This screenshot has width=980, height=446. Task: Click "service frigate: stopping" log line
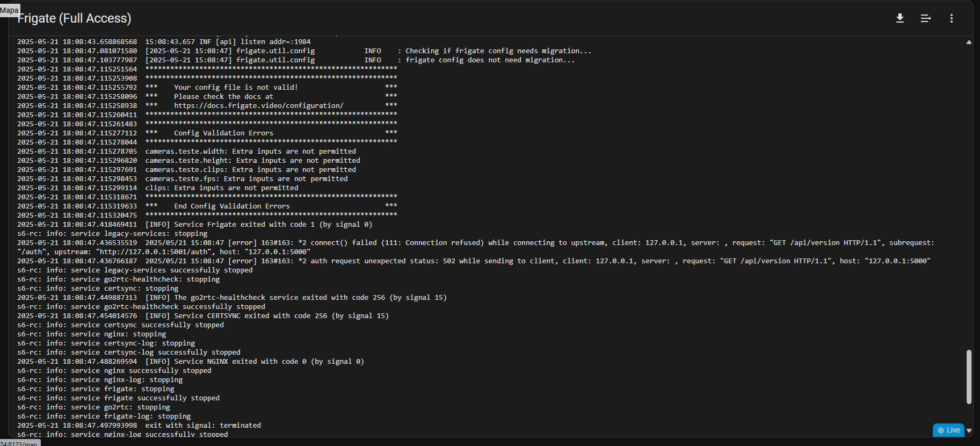(x=96, y=389)
